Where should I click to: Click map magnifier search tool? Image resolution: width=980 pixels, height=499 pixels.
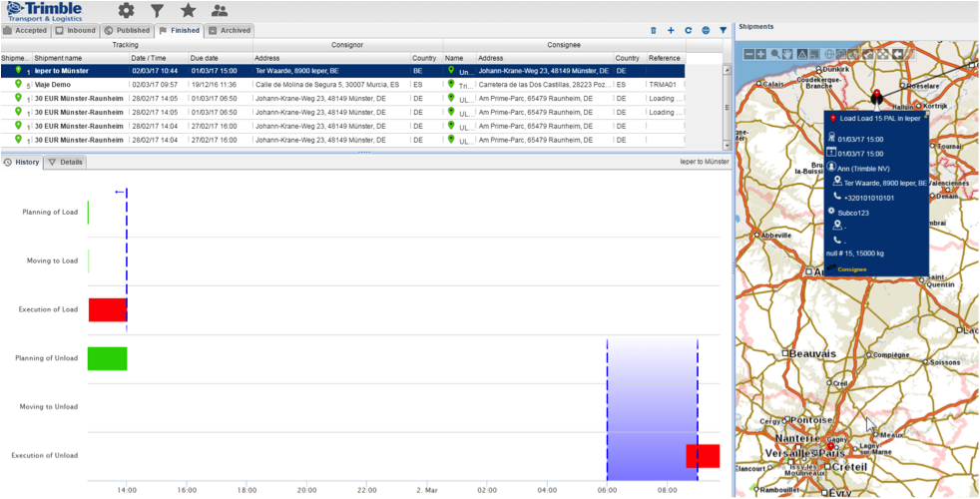click(x=775, y=53)
